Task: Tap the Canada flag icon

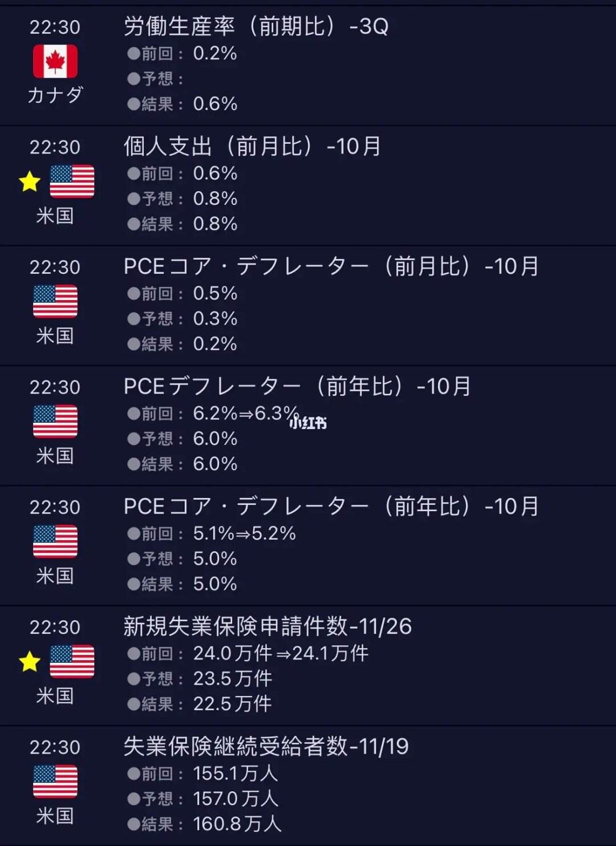Action: 55,61
